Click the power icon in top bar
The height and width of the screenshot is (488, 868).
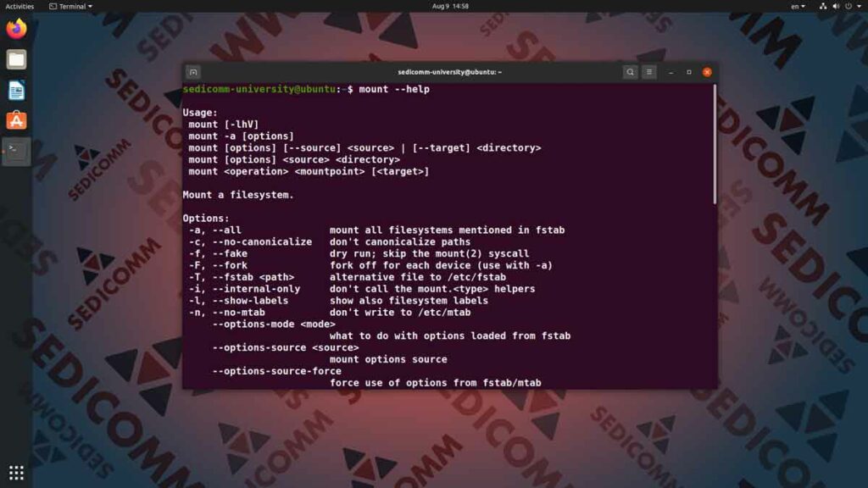849,6
